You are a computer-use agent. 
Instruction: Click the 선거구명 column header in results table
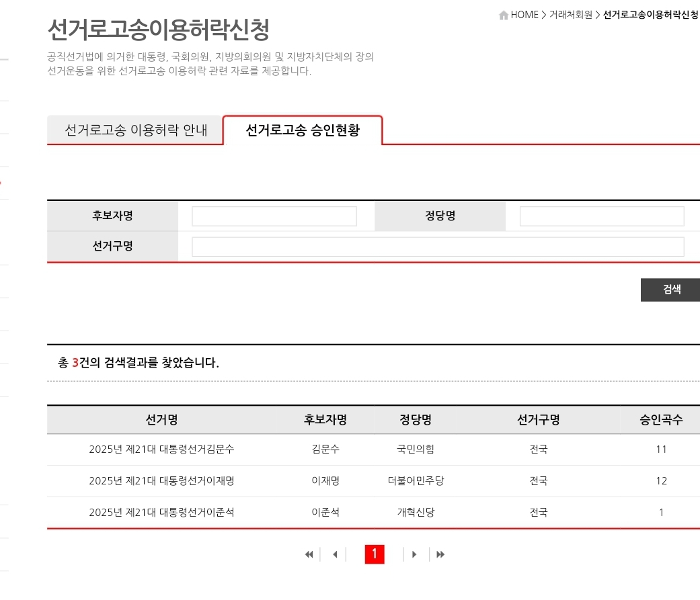pos(539,420)
